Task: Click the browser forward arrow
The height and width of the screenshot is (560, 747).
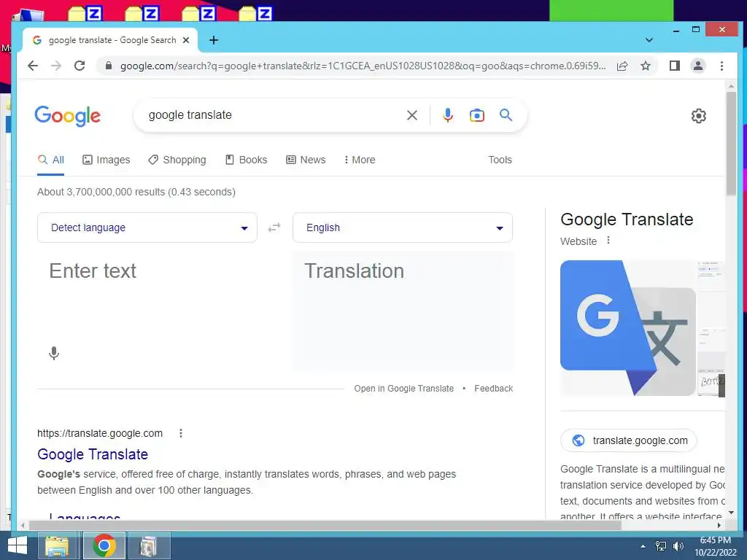Action: pos(56,66)
